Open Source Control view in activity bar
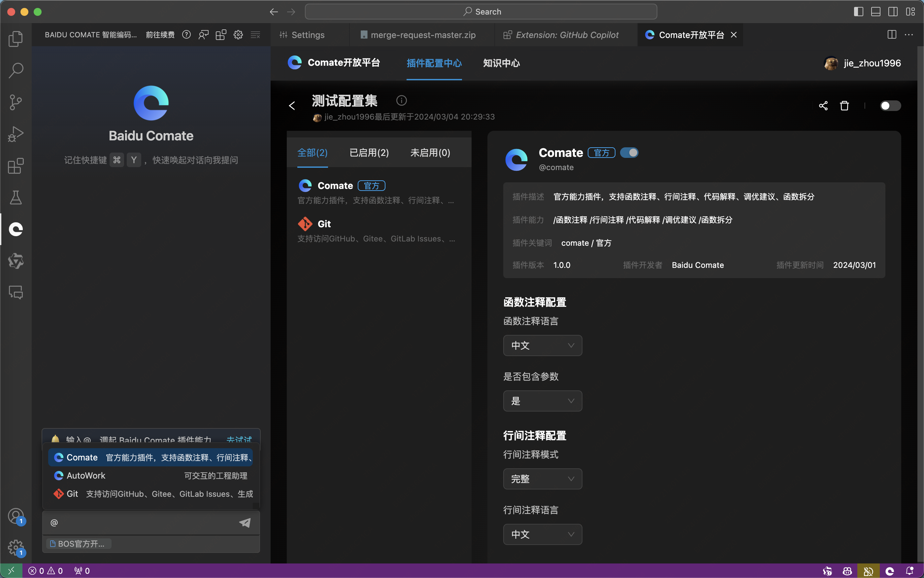 click(16, 102)
